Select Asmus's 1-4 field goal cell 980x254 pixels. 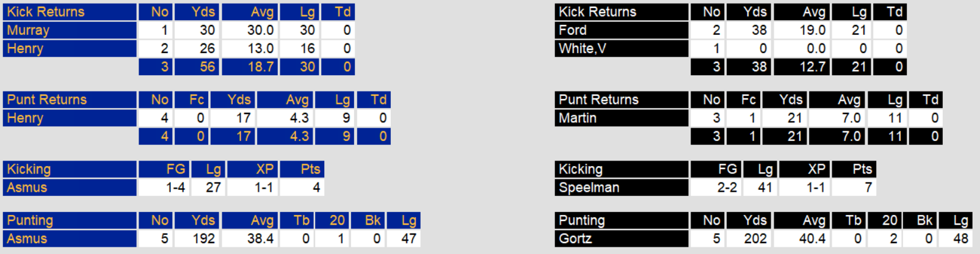(x=175, y=188)
